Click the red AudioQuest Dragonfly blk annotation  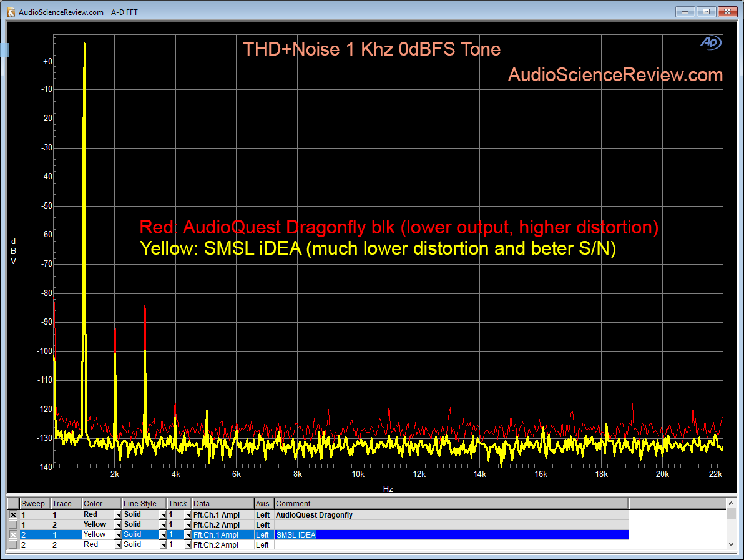tap(399, 227)
